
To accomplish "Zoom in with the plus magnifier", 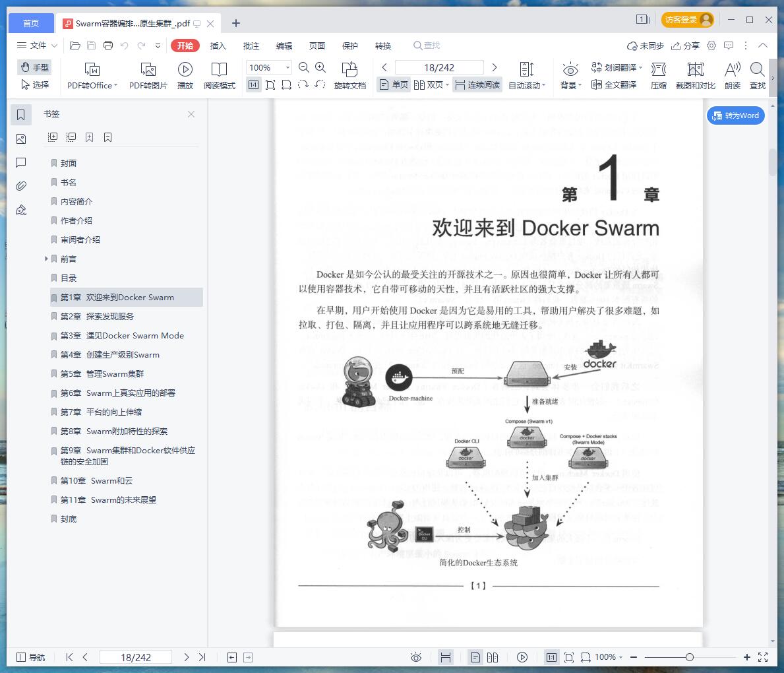I will pos(320,67).
